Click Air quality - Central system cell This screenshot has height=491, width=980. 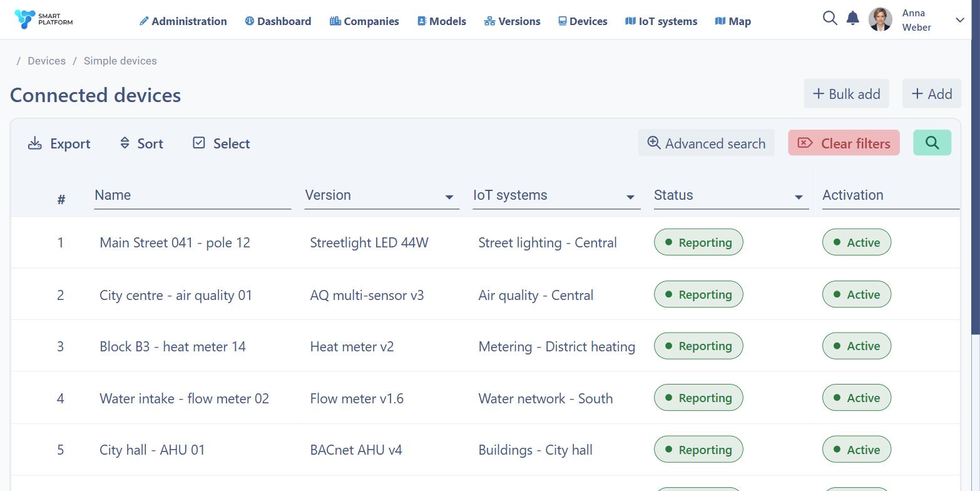[x=536, y=295]
